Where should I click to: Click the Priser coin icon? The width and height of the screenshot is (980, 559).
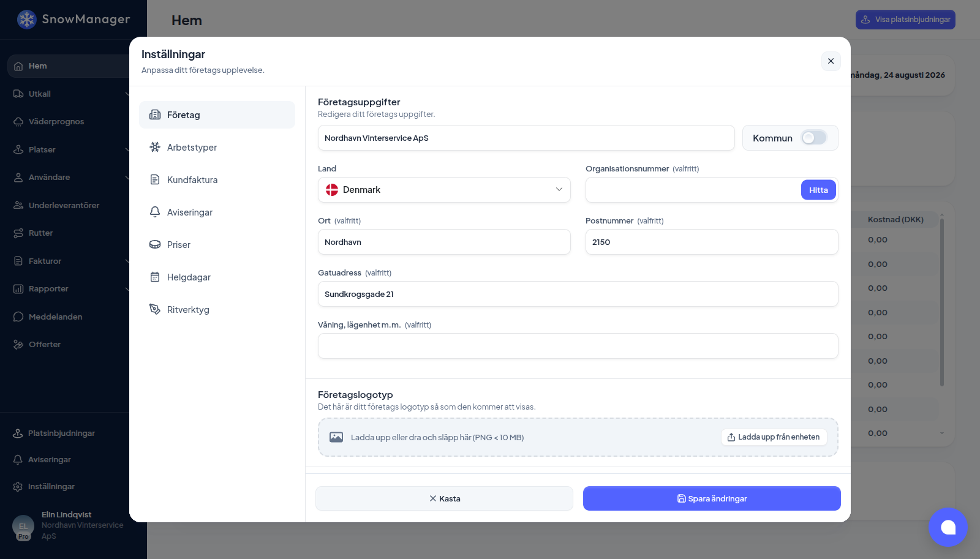(x=155, y=244)
